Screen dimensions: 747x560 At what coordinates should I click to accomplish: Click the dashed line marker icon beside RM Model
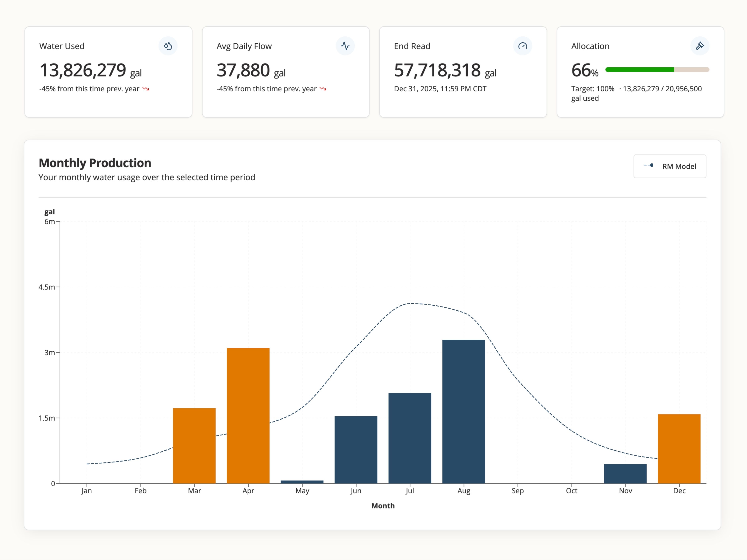click(x=648, y=165)
